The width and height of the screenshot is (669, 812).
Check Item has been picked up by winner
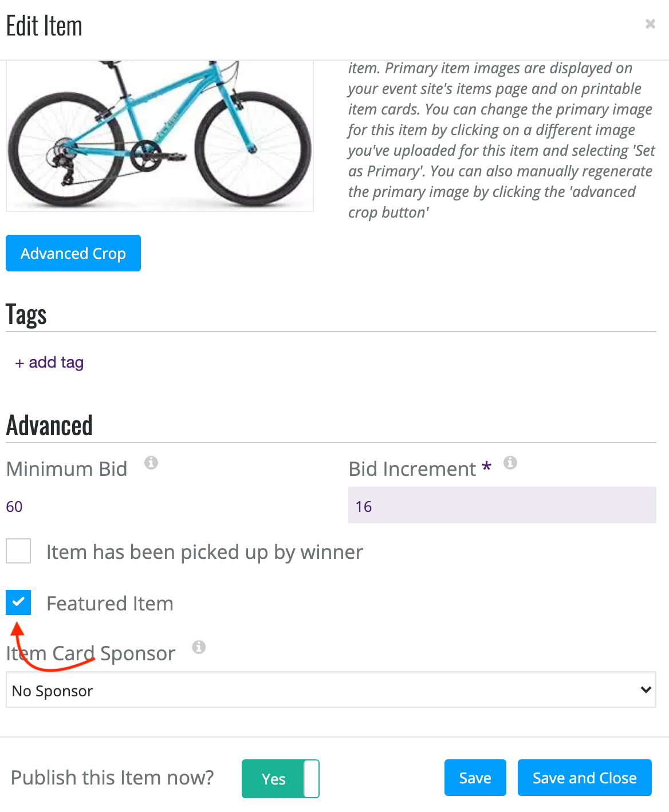pos(18,551)
